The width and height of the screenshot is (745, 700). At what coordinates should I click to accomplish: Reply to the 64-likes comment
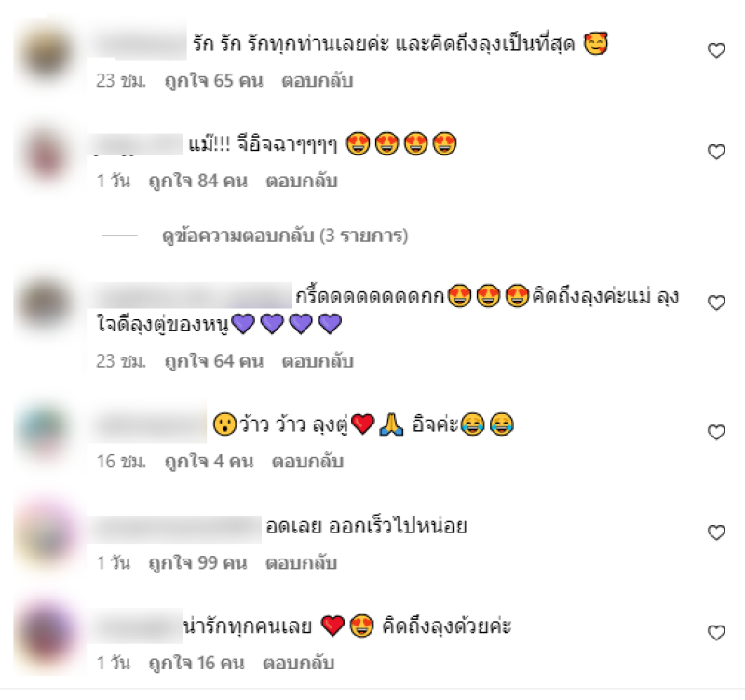coord(318,361)
